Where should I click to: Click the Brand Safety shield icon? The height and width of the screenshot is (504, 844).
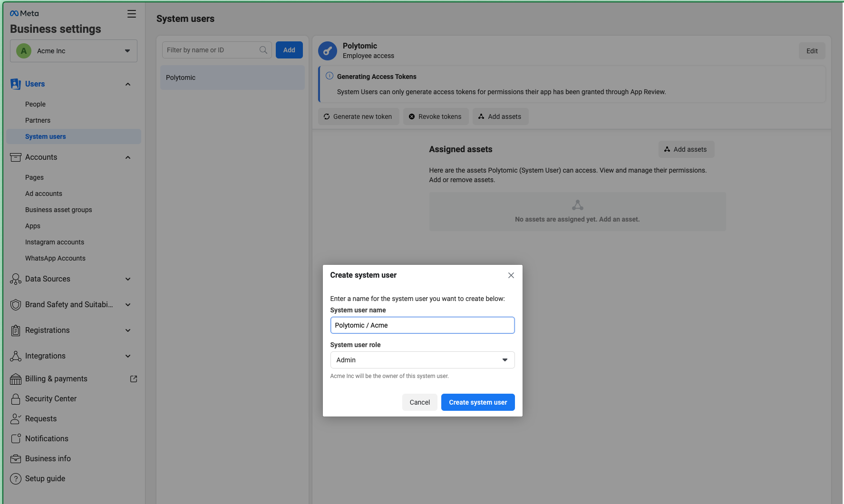[16, 305]
